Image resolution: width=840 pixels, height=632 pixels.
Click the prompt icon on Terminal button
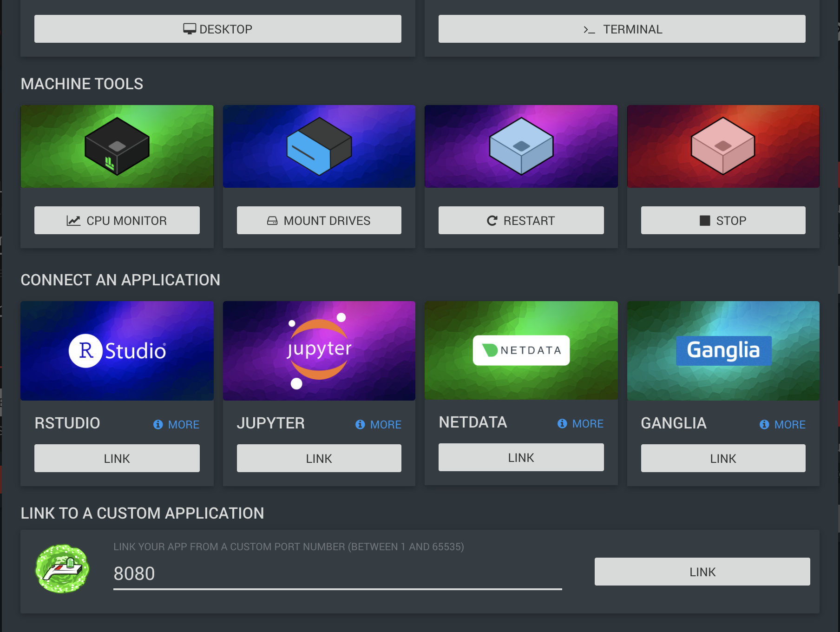tap(589, 30)
